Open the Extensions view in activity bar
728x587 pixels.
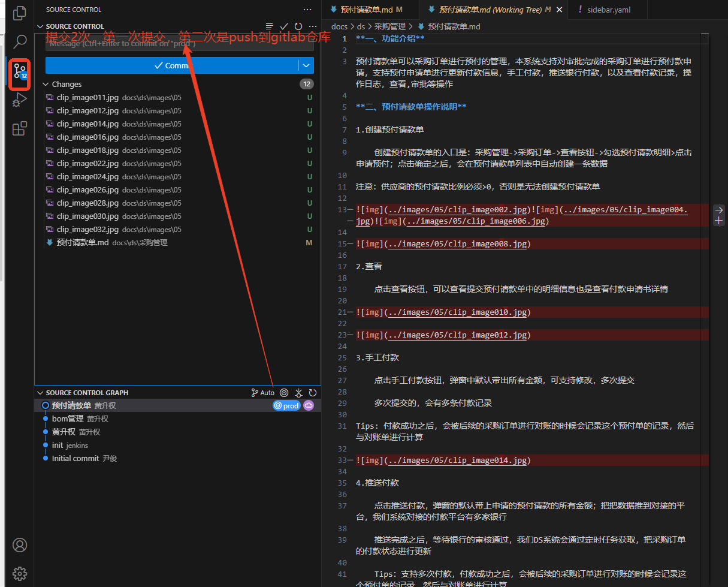click(x=20, y=128)
